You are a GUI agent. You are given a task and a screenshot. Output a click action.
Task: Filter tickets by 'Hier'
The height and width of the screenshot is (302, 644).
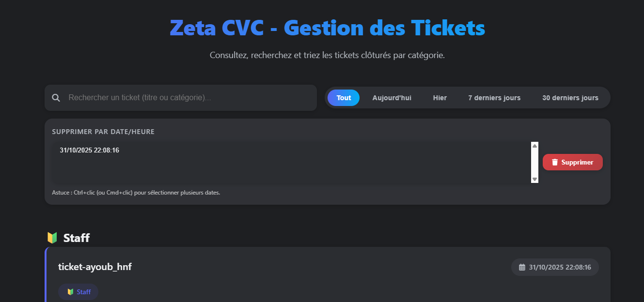pos(440,97)
